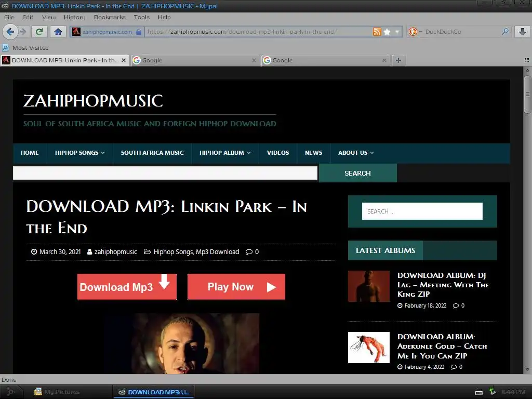This screenshot has width=532, height=399.
Task: Click the ZAHIPHOPMUSIC site title
Action: coord(93,101)
